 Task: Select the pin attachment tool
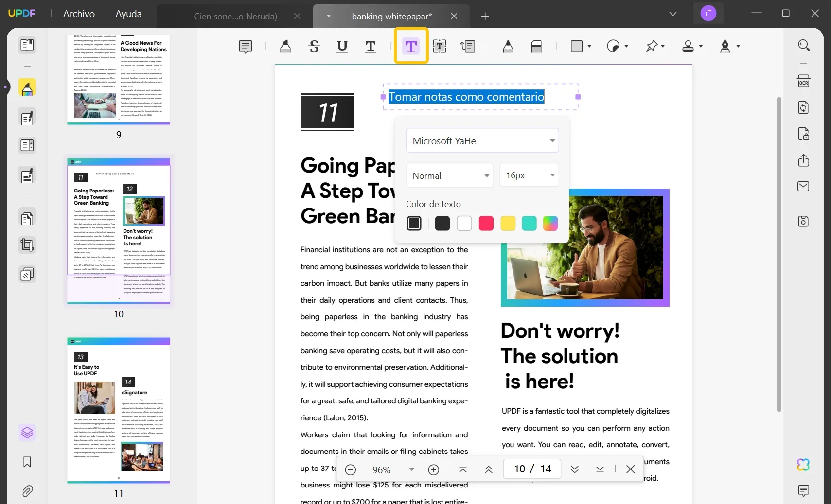(x=652, y=46)
